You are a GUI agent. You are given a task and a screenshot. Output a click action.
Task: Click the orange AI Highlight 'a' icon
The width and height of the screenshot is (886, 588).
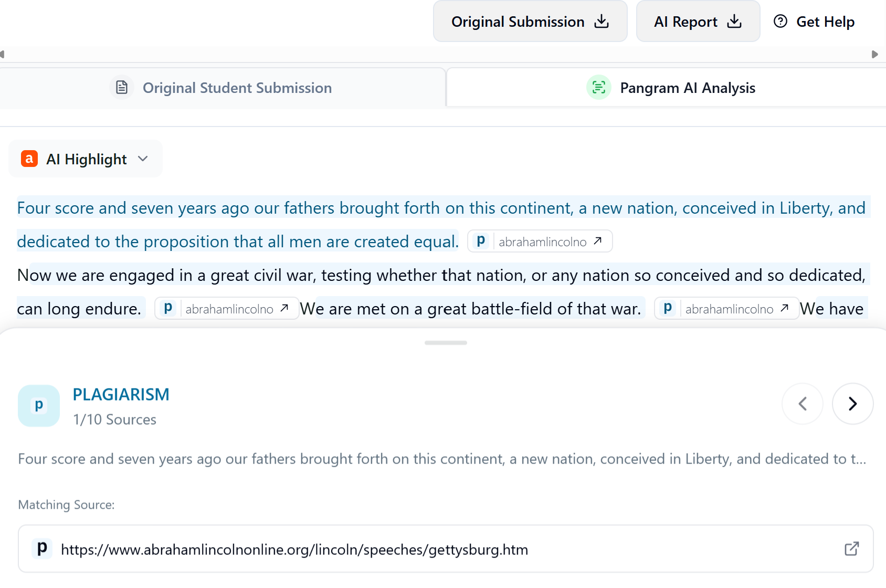tap(29, 158)
